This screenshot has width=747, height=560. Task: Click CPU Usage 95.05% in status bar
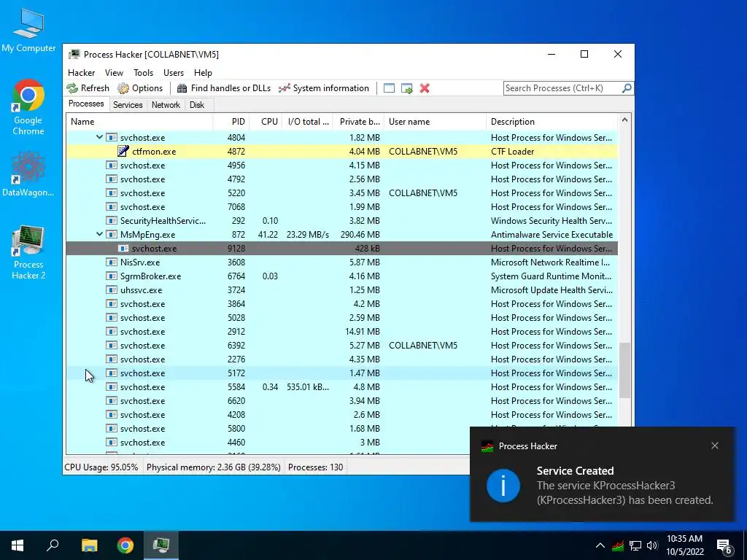click(x=101, y=467)
